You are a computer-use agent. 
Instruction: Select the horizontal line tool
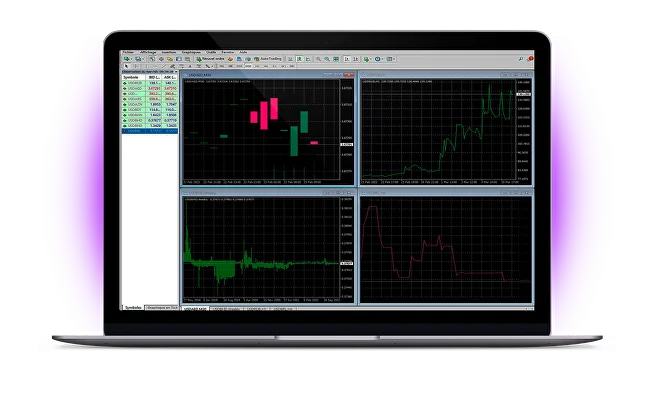click(x=155, y=66)
